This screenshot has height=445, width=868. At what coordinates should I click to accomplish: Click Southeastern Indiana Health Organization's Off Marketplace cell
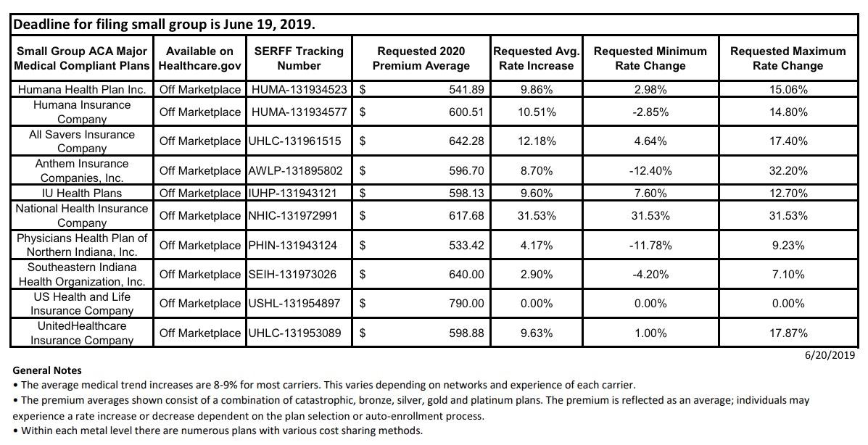pos(199,275)
